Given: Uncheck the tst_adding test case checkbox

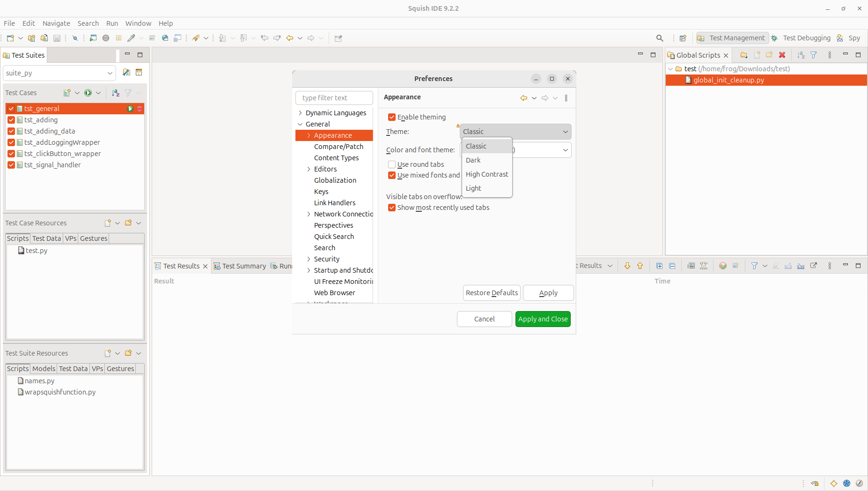Looking at the screenshot, I should click(x=11, y=120).
